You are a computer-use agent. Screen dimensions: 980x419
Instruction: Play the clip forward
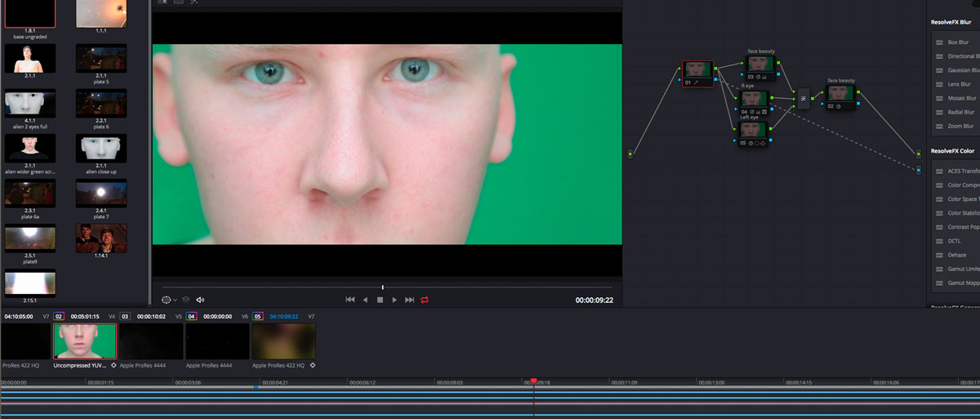[x=394, y=300]
